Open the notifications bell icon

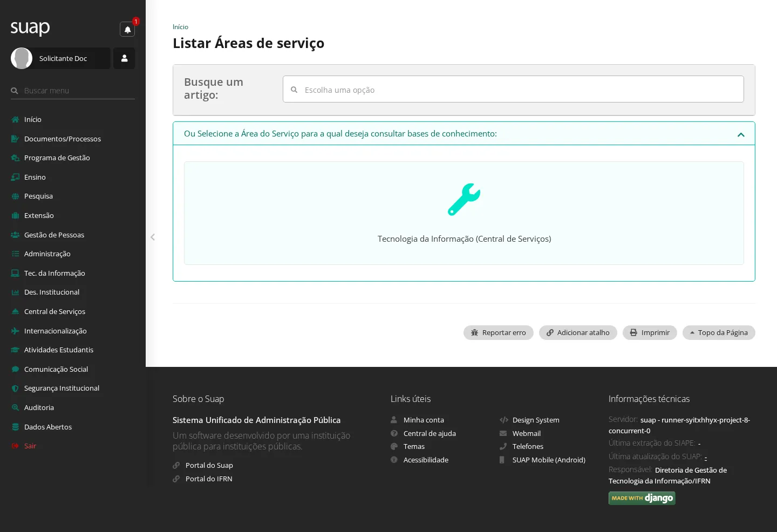tap(127, 29)
